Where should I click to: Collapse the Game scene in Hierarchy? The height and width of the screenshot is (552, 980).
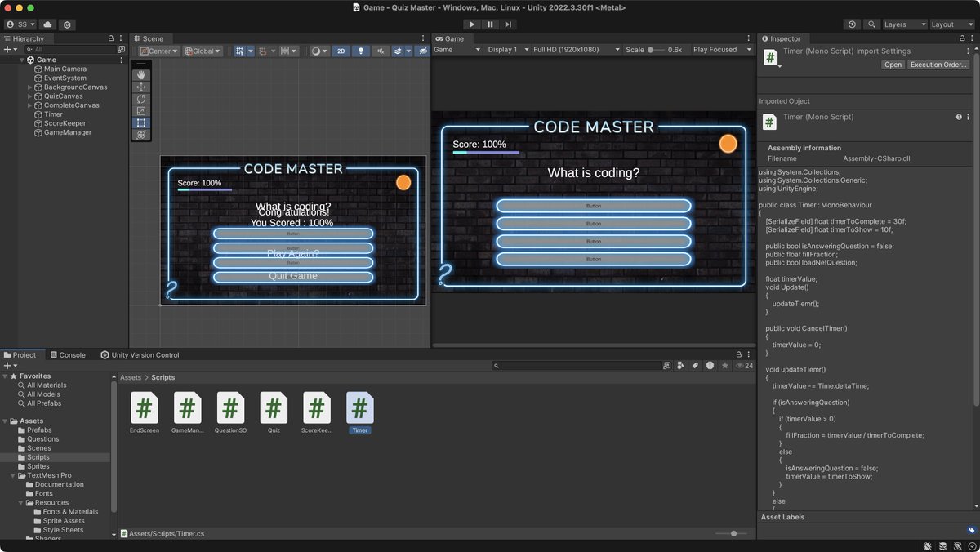click(x=22, y=60)
